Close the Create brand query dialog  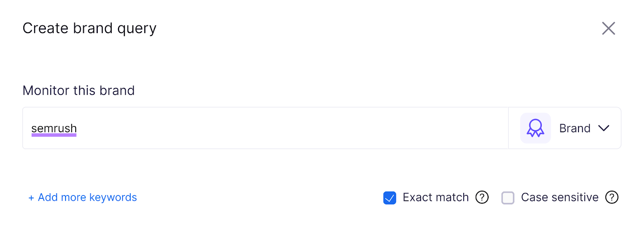pos(608,29)
